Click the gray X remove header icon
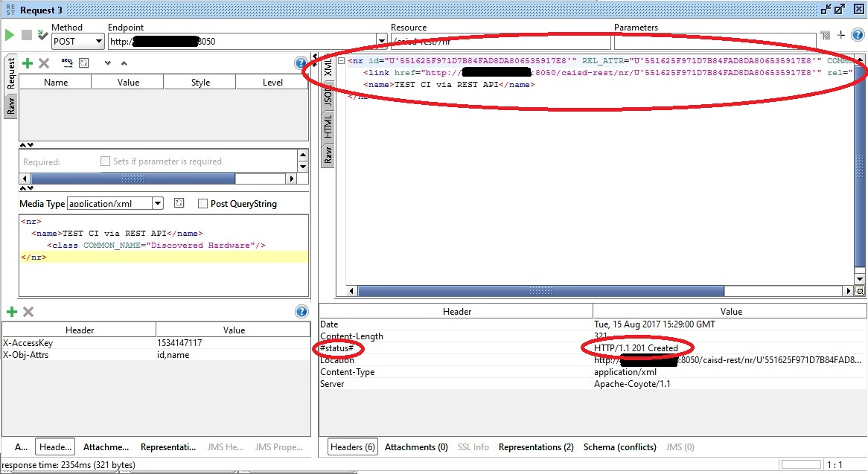Image resolution: width=868 pixels, height=474 pixels. (x=28, y=312)
